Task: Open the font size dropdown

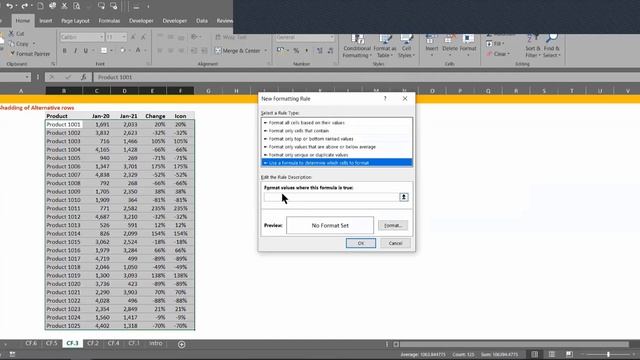Action: pyautogui.click(x=124, y=37)
